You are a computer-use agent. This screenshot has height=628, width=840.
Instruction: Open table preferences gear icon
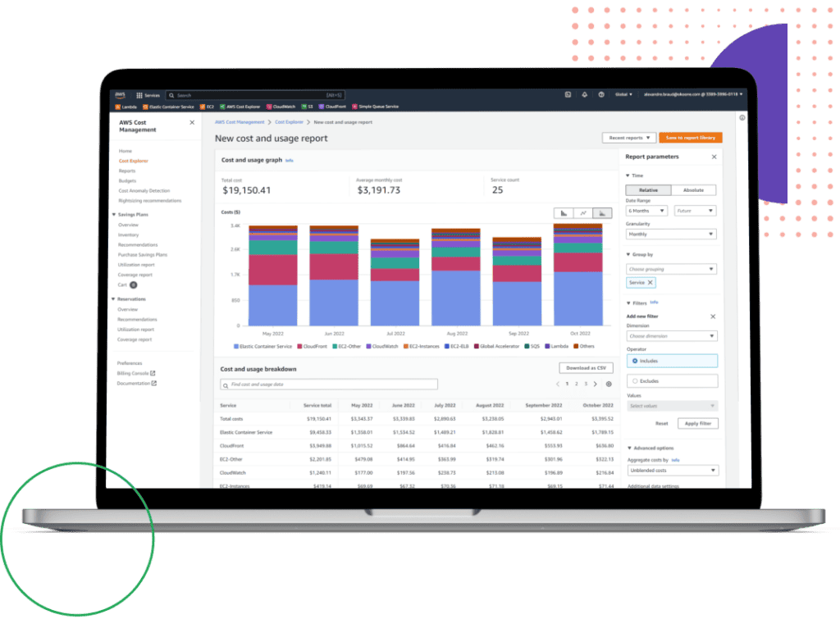tap(608, 384)
